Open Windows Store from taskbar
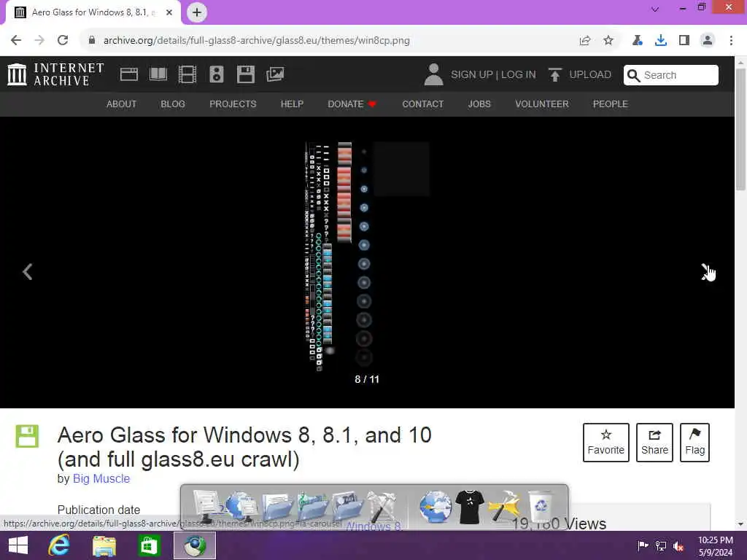This screenshot has height=560, width=747. click(149, 545)
